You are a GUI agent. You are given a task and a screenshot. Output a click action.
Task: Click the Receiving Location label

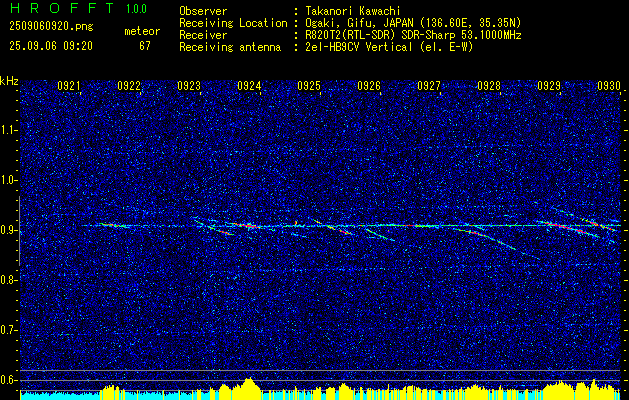pos(233,23)
